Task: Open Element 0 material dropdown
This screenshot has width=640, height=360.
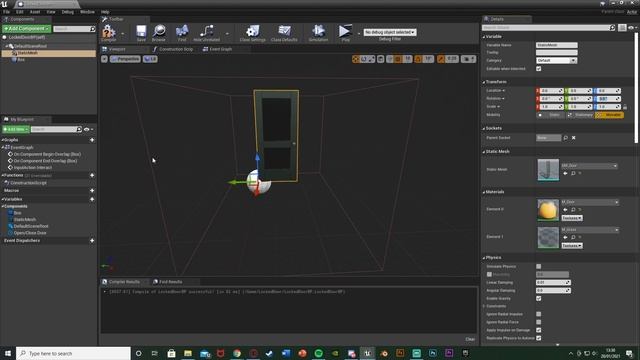Action: tap(590, 202)
